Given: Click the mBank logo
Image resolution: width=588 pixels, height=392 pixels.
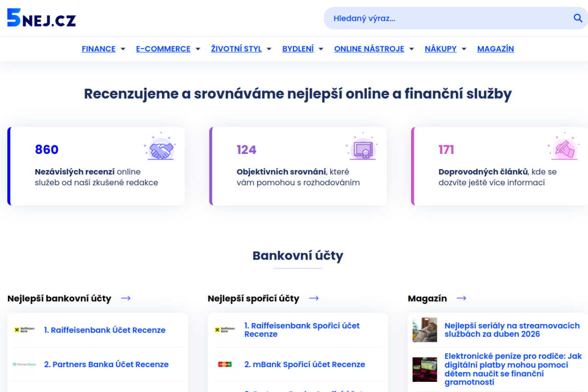Looking at the screenshot, I should coord(225,364).
